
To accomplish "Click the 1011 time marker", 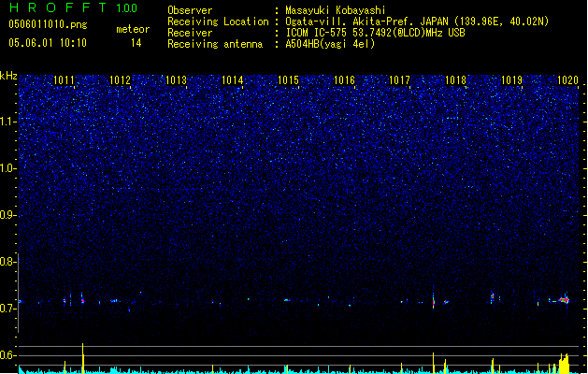I will pos(64,80).
